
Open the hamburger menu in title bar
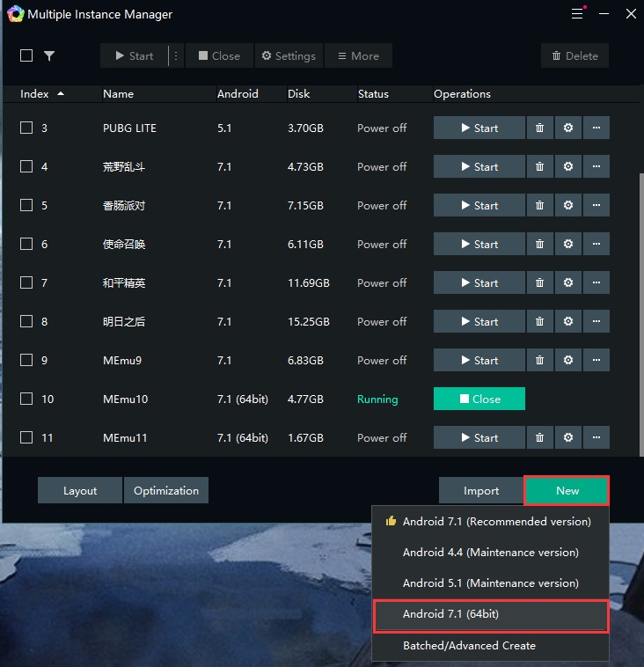(x=578, y=13)
